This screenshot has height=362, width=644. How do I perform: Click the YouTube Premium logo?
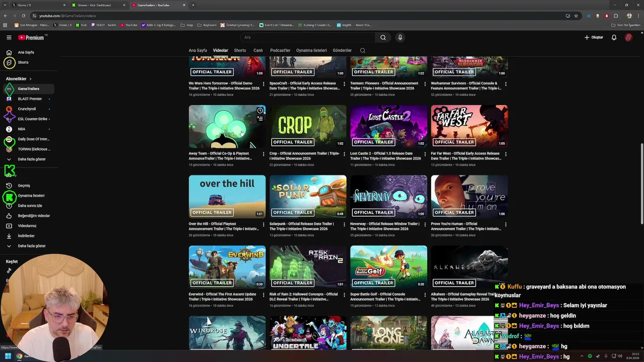(31, 37)
